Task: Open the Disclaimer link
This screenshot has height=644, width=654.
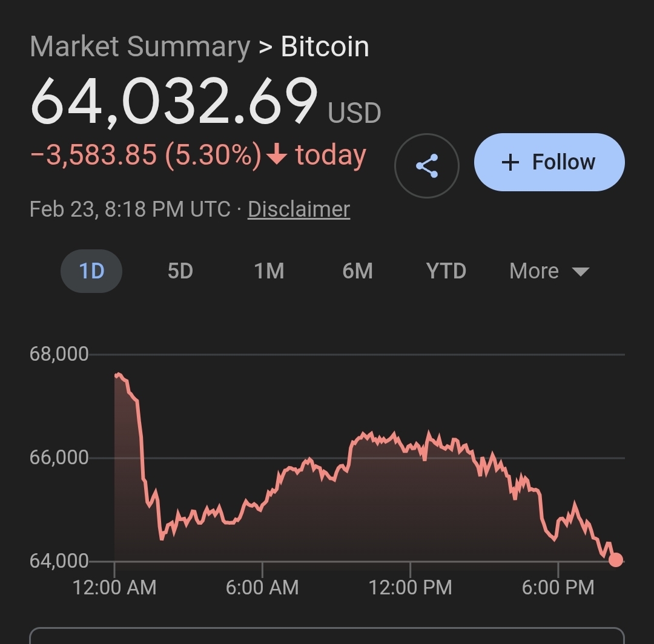Action: 298,209
